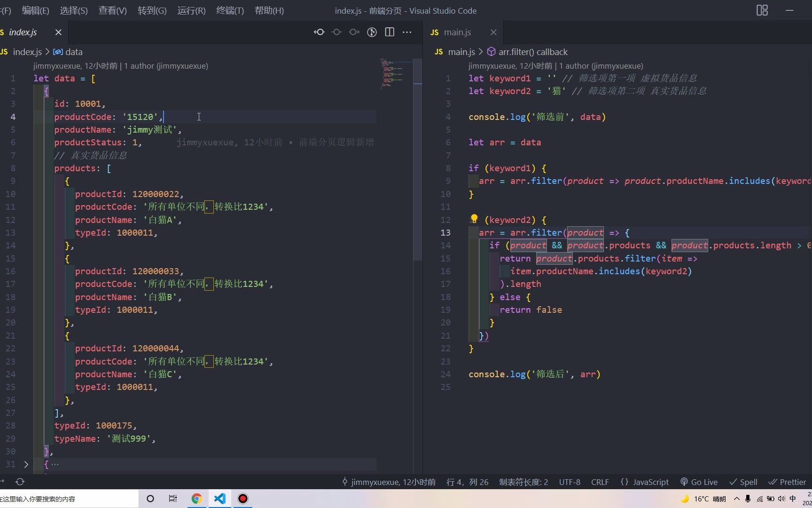Start Go Live server
The height and width of the screenshot is (508, 812).
pos(699,482)
